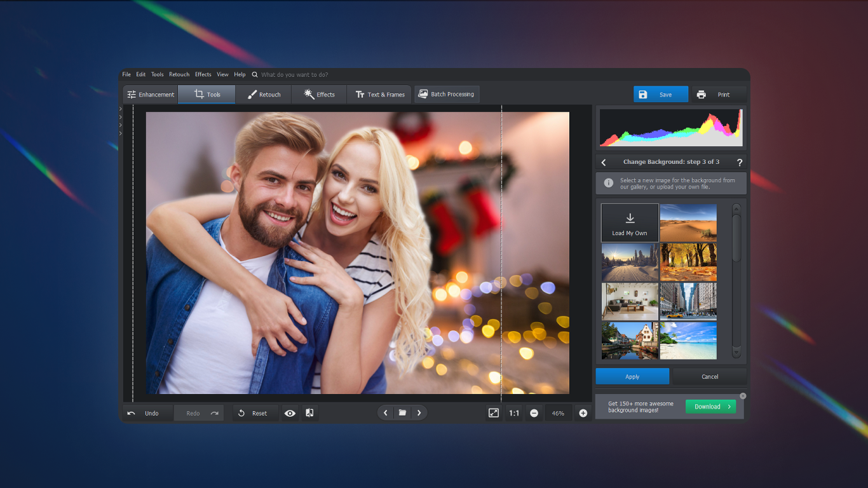Select the desert dunes background thumbnail
This screenshot has width=868, height=488.
pos(688,222)
